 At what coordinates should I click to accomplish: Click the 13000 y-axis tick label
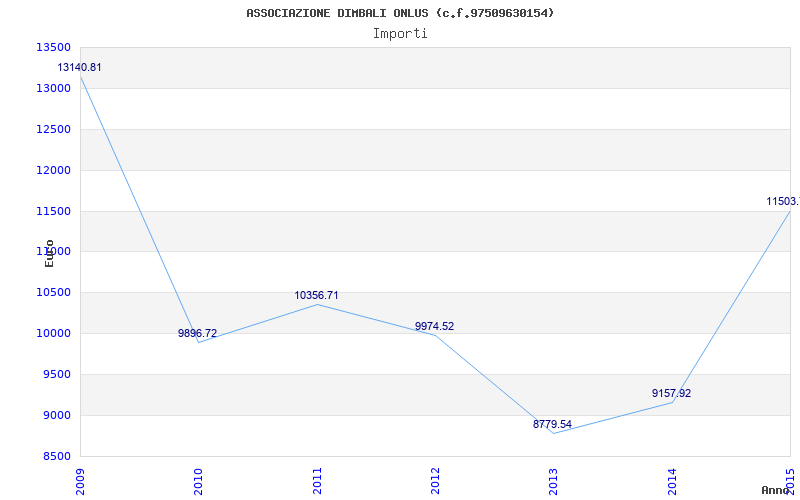[x=53, y=88]
